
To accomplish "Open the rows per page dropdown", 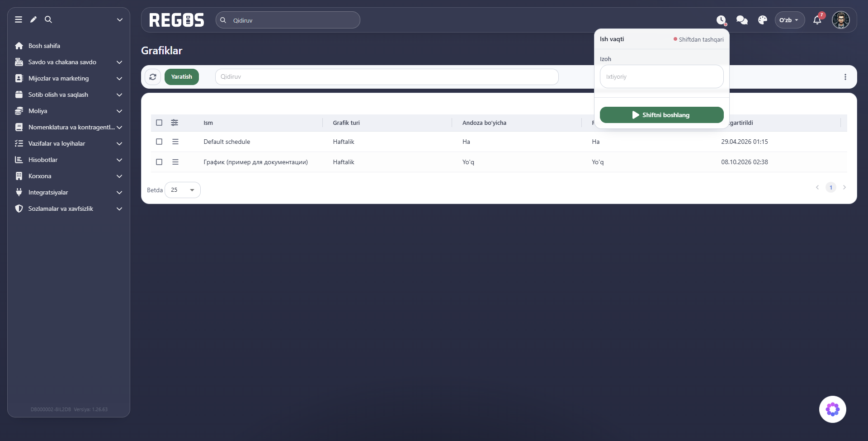I will click(183, 190).
